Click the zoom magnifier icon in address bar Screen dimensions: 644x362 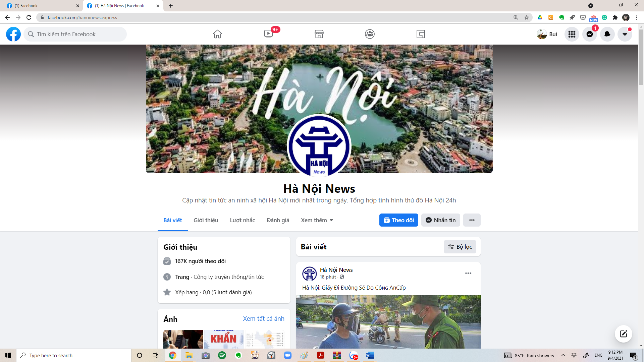516,17
